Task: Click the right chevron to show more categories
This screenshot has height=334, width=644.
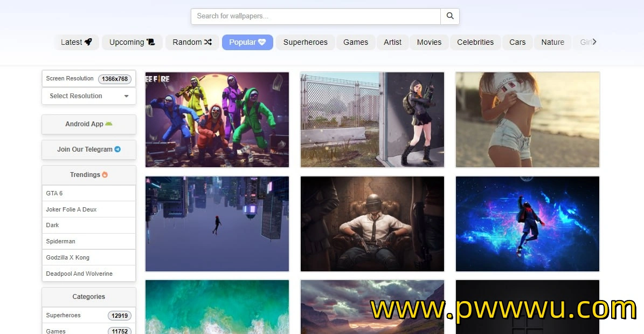Action: click(594, 42)
